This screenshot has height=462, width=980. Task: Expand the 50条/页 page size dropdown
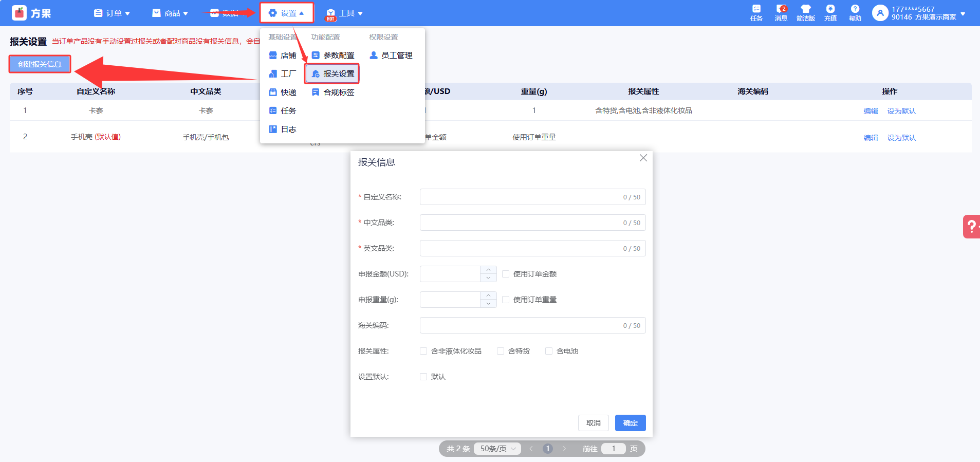tap(497, 449)
